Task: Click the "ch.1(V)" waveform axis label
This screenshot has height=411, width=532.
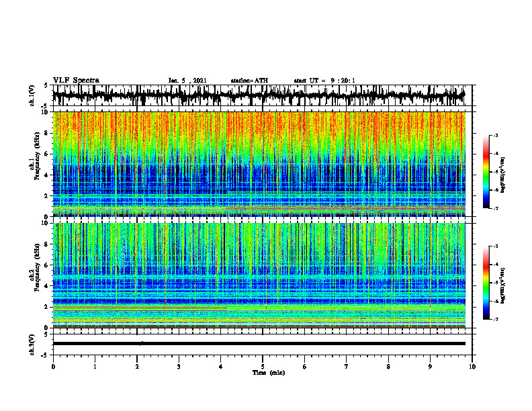Action: tap(32, 95)
